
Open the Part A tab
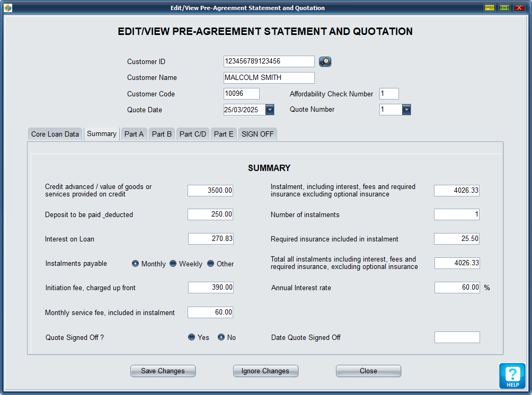(x=134, y=134)
